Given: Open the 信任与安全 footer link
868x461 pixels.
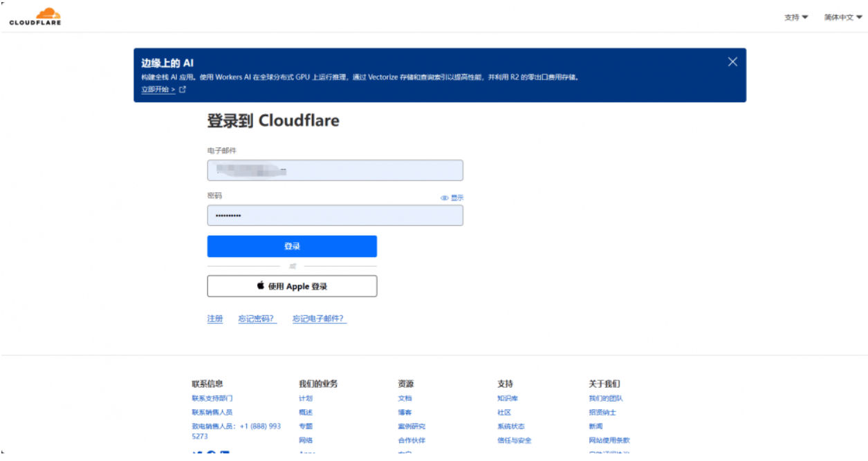Looking at the screenshot, I should click(x=515, y=440).
